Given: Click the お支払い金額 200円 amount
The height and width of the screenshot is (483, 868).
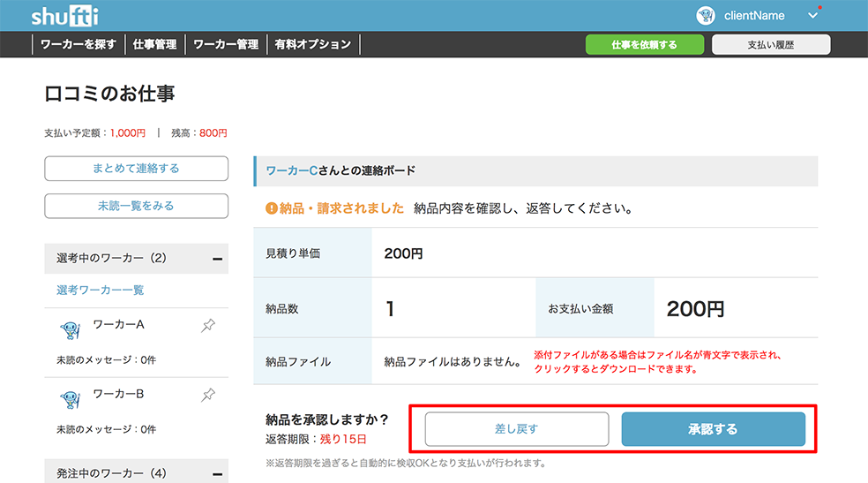Looking at the screenshot, I should click(x=695, y=309).
